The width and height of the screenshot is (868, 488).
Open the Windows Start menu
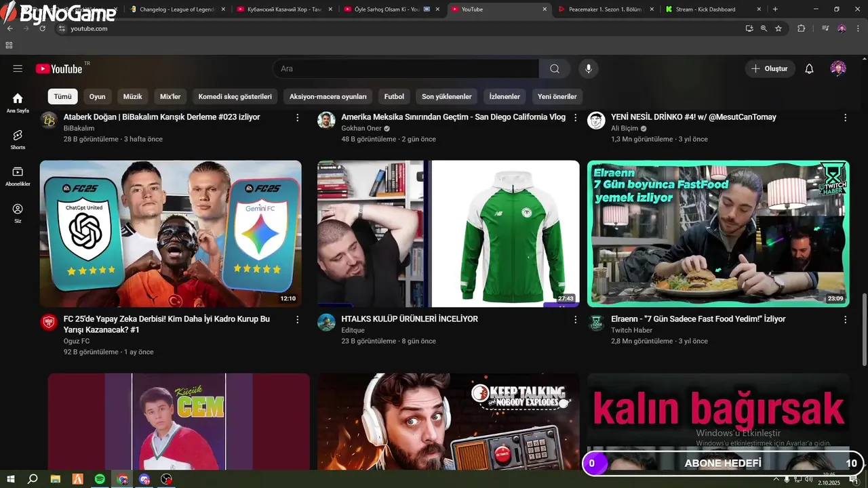point(10,479)
